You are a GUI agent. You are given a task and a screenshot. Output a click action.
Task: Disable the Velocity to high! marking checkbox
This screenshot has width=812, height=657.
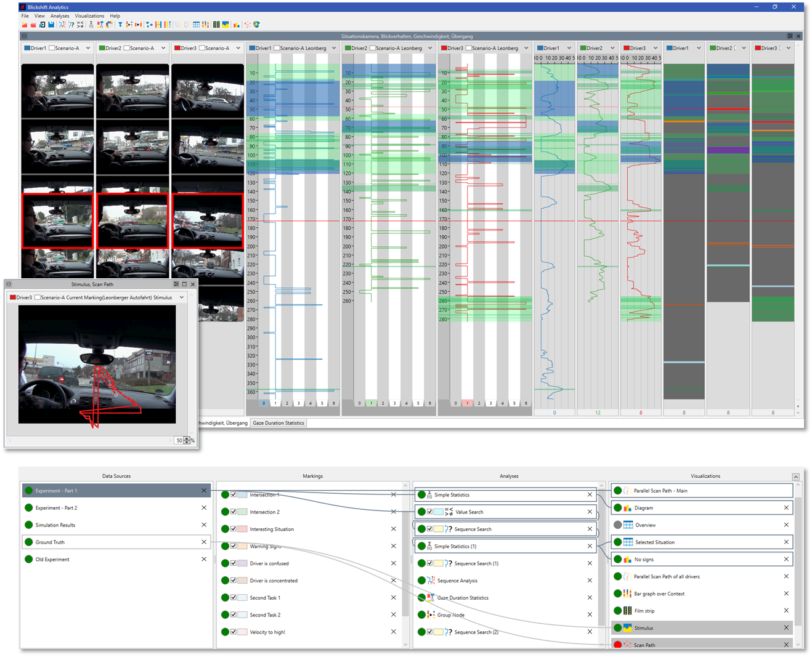pos(233,632)
